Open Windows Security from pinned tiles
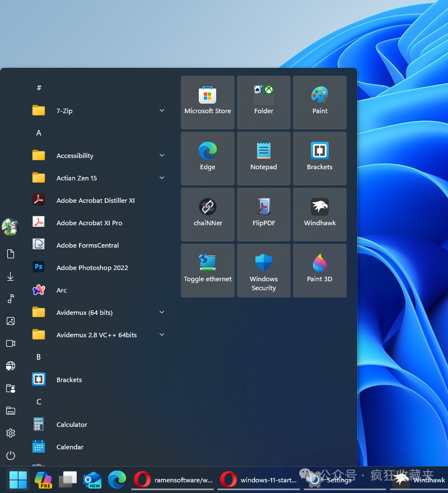The height and width of the screenshot is (493, 448). [263, 271]
